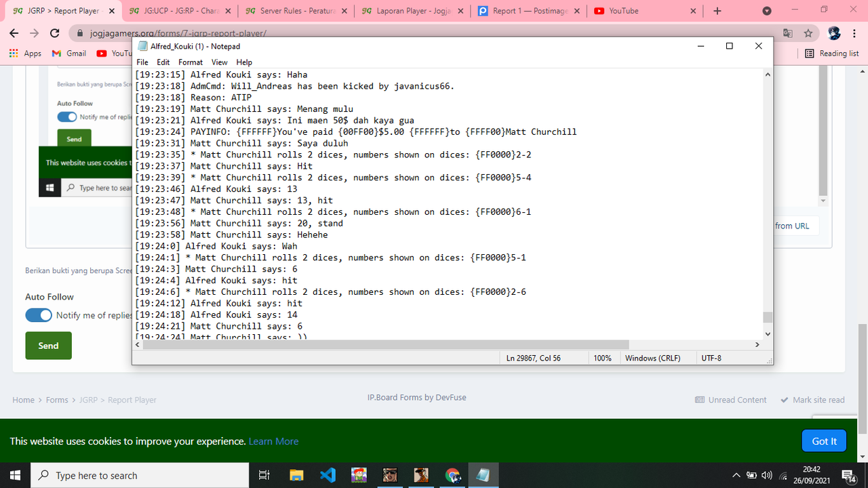This screenshot has height=488, width=868.
Task: Bookmark this page with the star icon
Action: (808, 33)
